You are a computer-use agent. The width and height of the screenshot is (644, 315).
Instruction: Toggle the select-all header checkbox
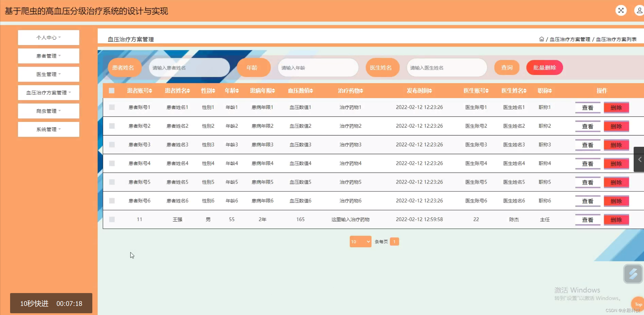pos(111,91)
